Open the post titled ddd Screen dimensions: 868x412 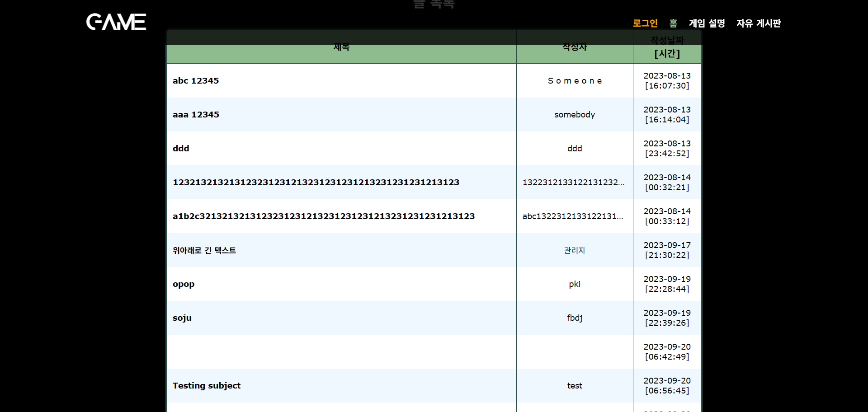[x=181, y=149]
